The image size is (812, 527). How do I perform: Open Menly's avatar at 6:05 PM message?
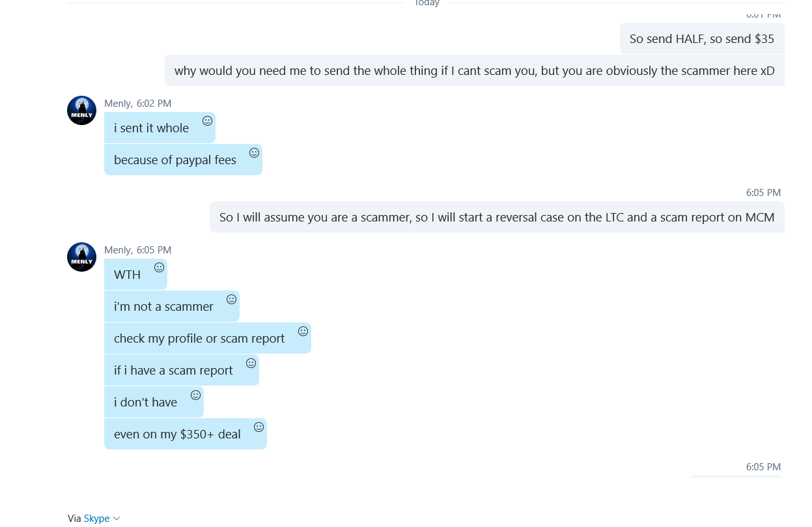[82, 257]
